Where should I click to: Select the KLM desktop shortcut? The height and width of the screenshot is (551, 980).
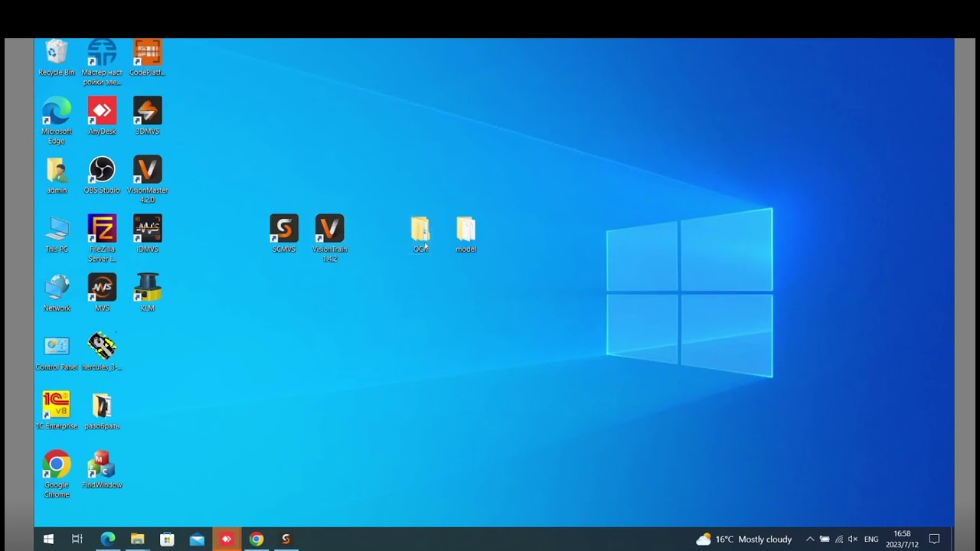tap(148, 292)
